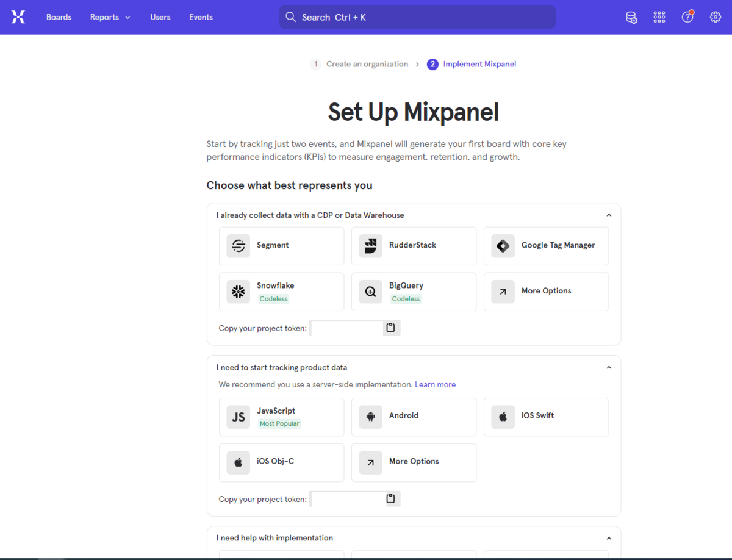732x560 pixels.
Task: Choose the Segment integration card
Action: coord(282,246)
